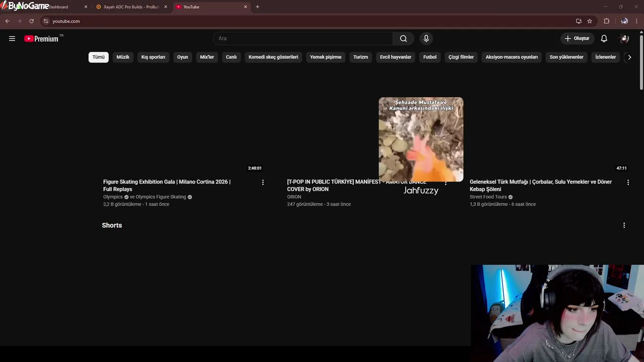Close the Xayah ADC Pro Builds tab

click(x=166, y=7)
